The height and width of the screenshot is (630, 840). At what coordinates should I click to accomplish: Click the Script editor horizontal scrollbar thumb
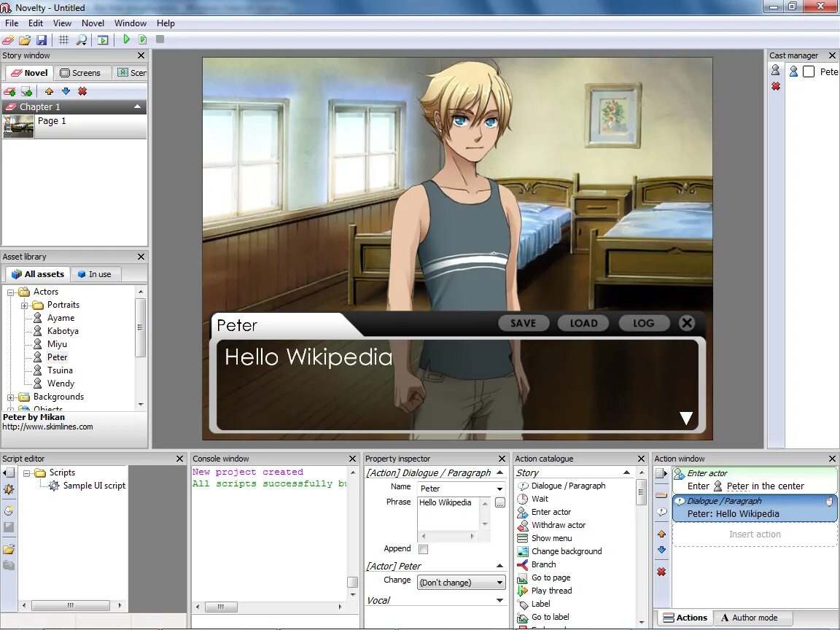coord(70,605)
